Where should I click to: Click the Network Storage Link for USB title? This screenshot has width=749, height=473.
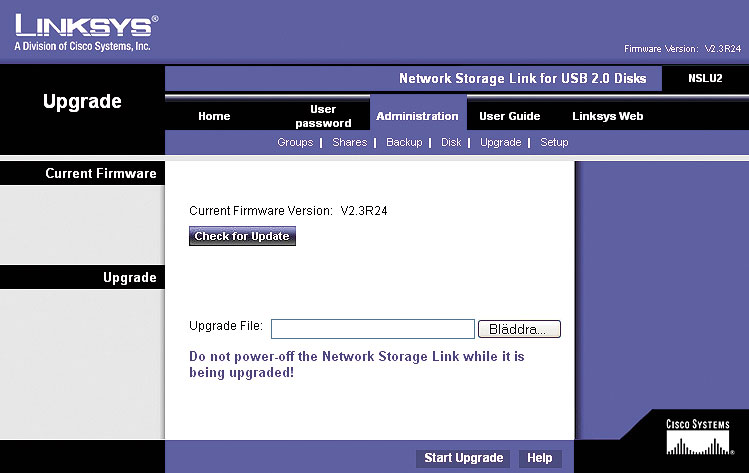[x=523, y=78]
